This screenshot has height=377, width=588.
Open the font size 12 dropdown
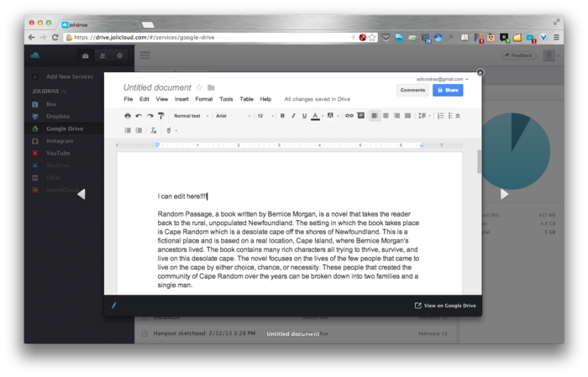tap(264, 116)
